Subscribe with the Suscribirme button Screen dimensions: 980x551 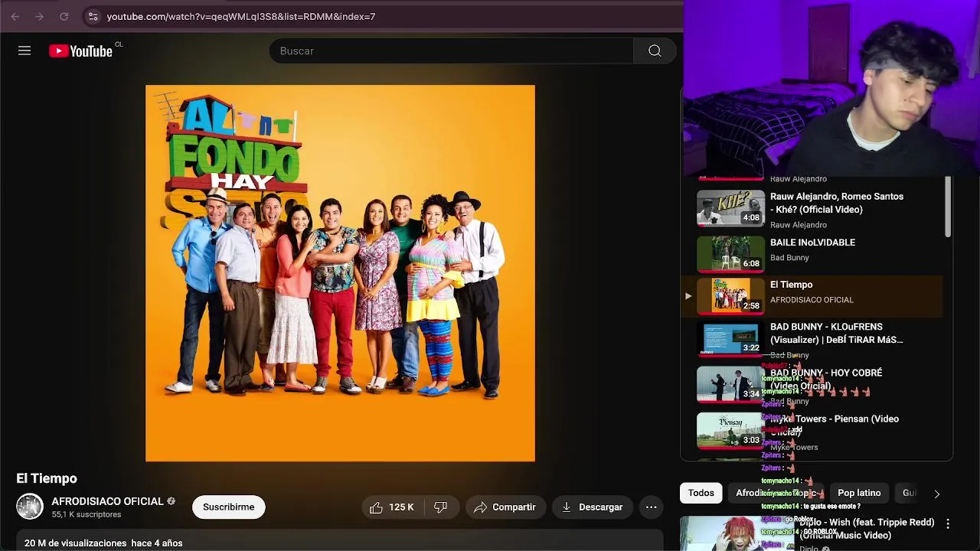point(228,507)
